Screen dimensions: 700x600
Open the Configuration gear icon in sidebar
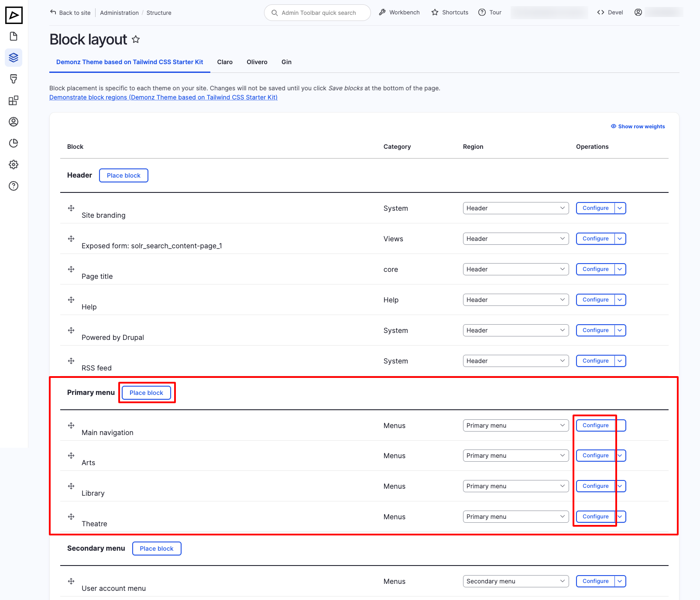coord(14,165)
